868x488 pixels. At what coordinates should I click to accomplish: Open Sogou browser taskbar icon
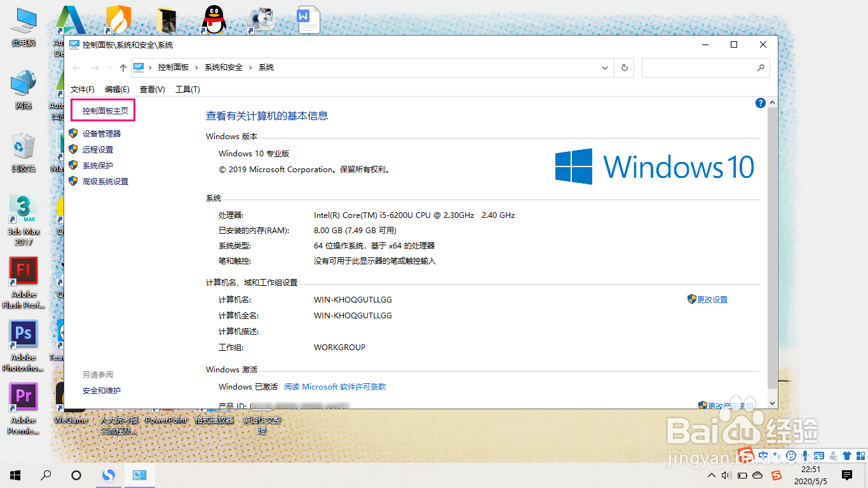pyautogui.click(x=109, y=475)
